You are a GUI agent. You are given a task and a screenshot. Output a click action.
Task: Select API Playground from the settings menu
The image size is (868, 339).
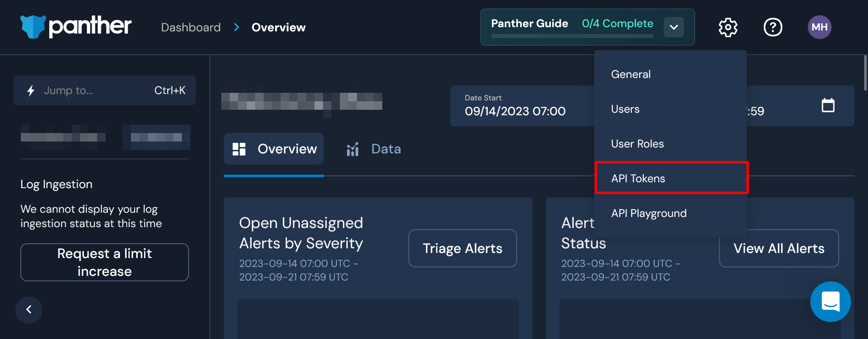coord(670,213)
